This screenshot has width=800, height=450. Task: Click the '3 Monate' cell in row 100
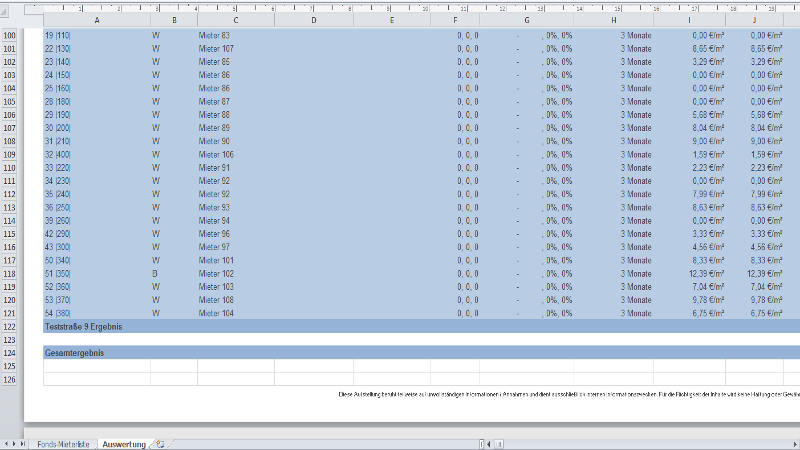(x=636, y=35)
